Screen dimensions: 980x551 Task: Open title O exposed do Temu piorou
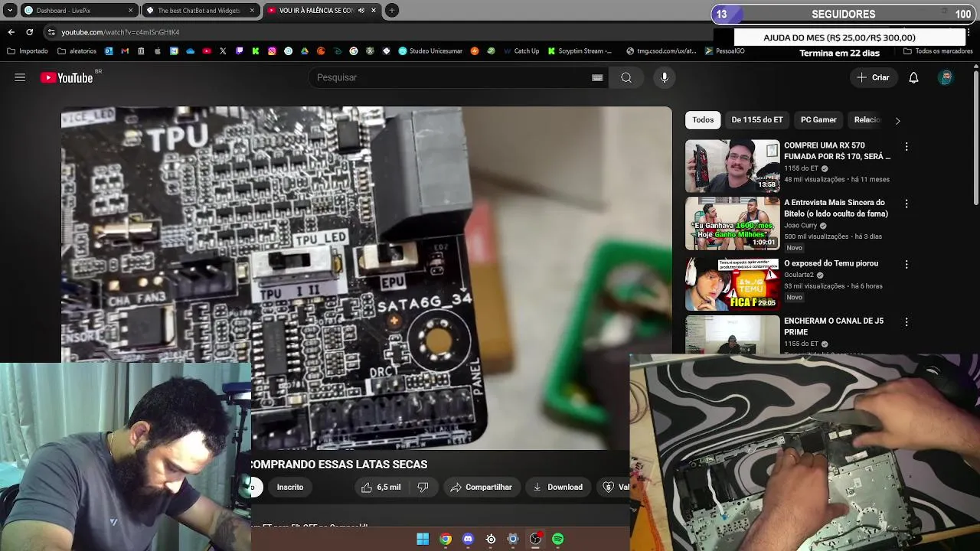click(x=831, y=263)
